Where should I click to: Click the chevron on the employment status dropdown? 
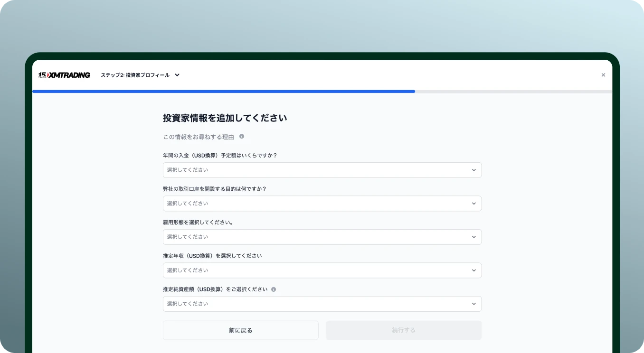pyautogui.click(x=474, y=237)
